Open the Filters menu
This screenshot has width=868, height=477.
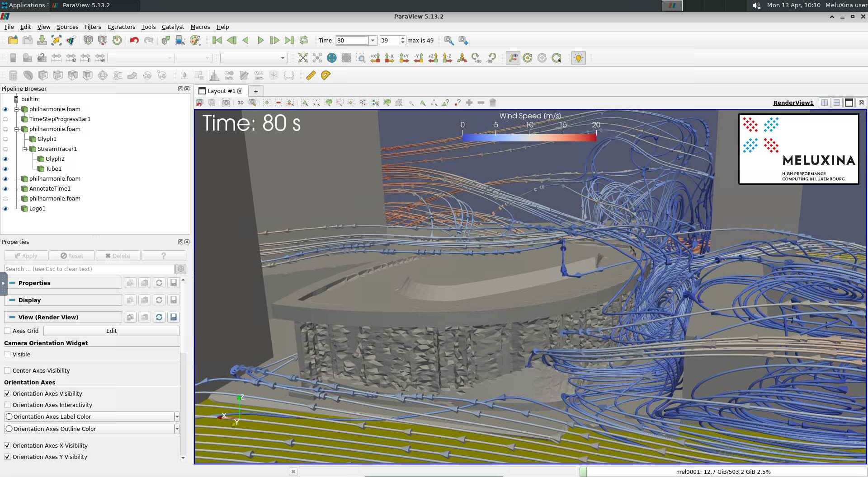[x=93, y=27]
